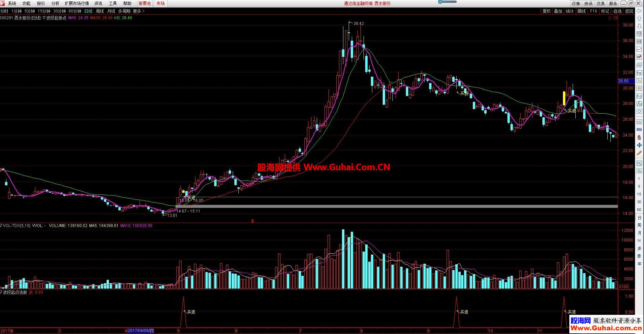
Task: Click the f(x) formula icon in sidebar
Action: (639, 104)
